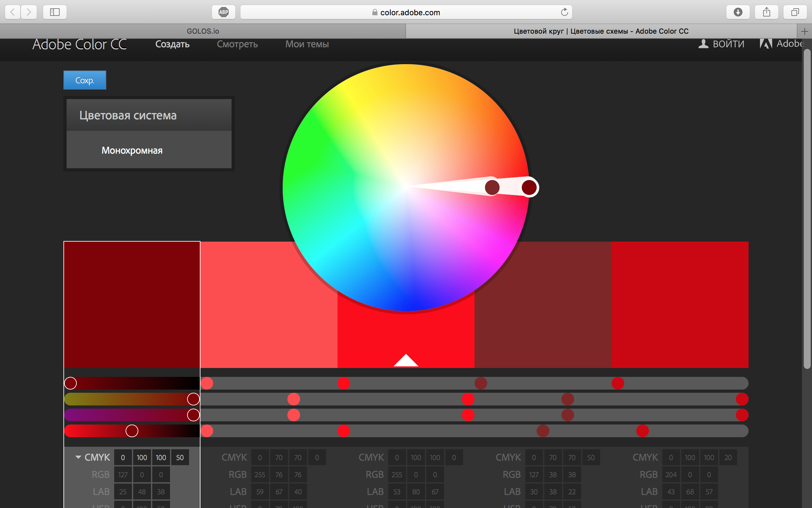The width and height of the screenshot is (812, 508).
Task: Click fifth swatch RGB field 204
Action: tap(671, 474)
